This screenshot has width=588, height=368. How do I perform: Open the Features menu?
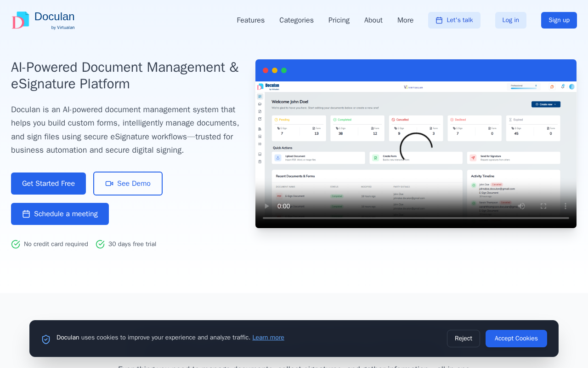(250, 20)
